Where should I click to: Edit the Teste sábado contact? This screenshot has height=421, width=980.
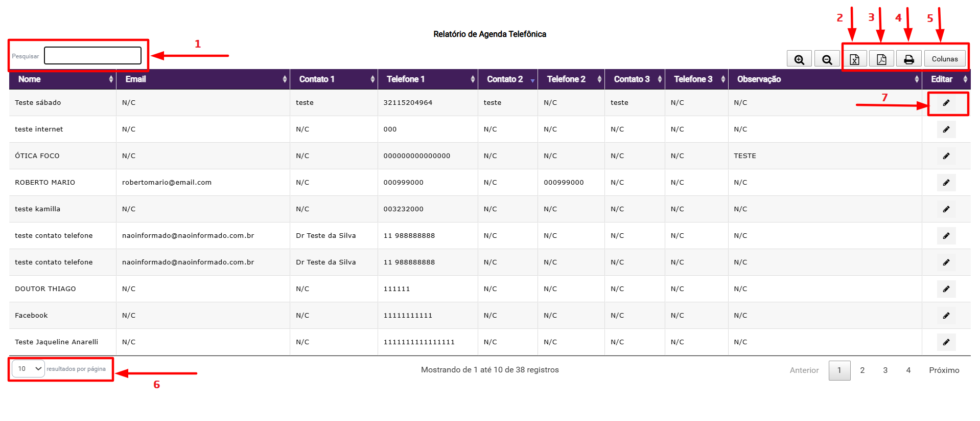click(946, 103)
